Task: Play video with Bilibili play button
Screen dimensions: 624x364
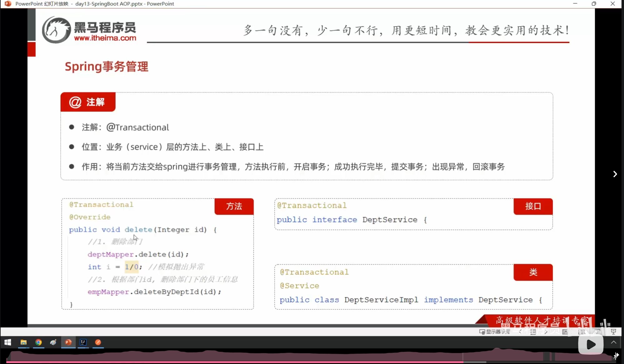Action: pos(591,345)
